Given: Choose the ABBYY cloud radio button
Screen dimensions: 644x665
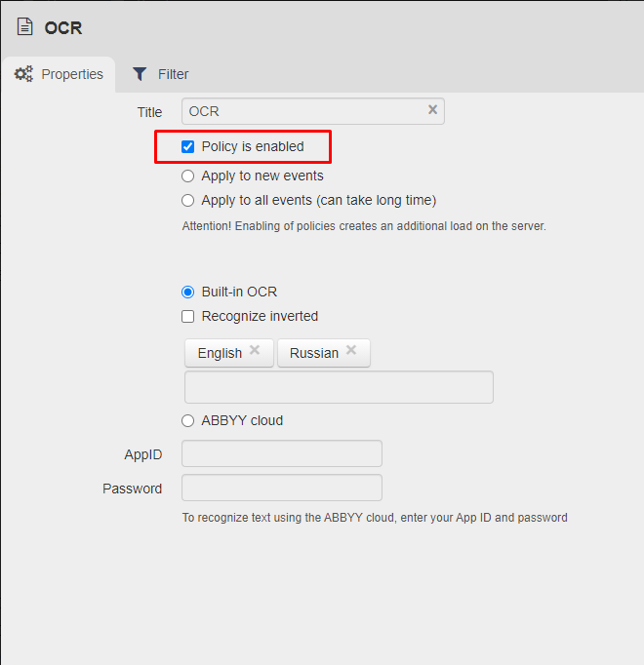Looking at the screenshot, I should tap(188, 421).
